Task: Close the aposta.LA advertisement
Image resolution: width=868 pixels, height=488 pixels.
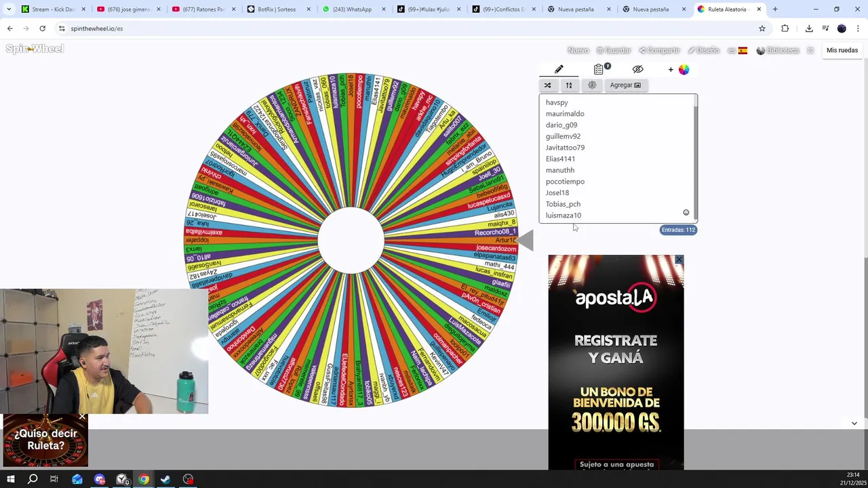Action: tap(679, 260)
